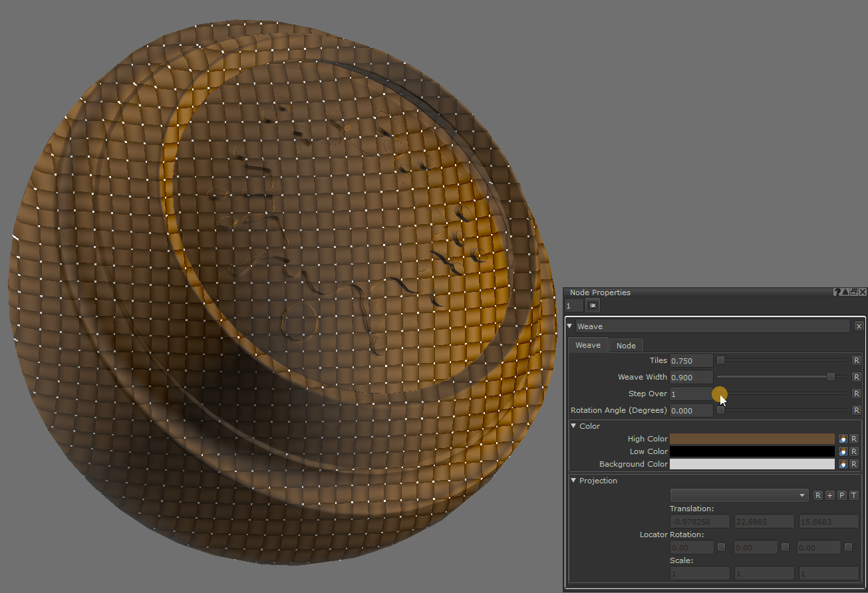Click the Weave Width slider handle

831,377
